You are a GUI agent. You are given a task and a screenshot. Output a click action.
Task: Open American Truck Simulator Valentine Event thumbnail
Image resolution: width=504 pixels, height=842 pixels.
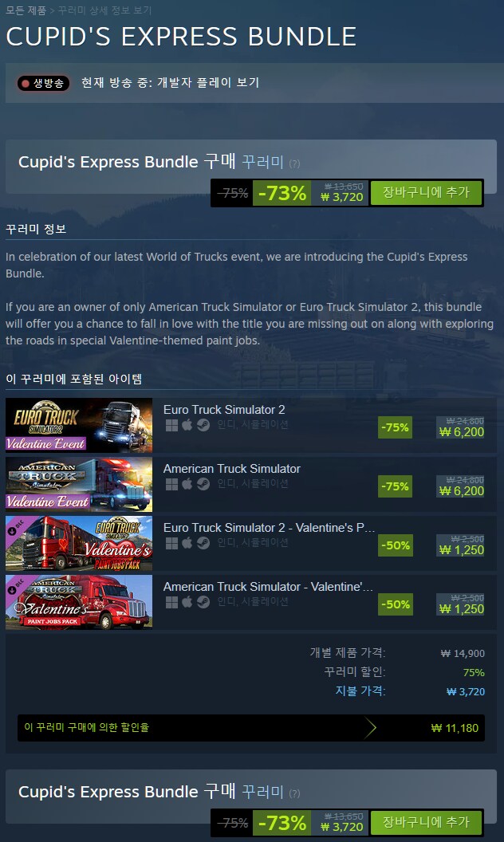(79, 484)
